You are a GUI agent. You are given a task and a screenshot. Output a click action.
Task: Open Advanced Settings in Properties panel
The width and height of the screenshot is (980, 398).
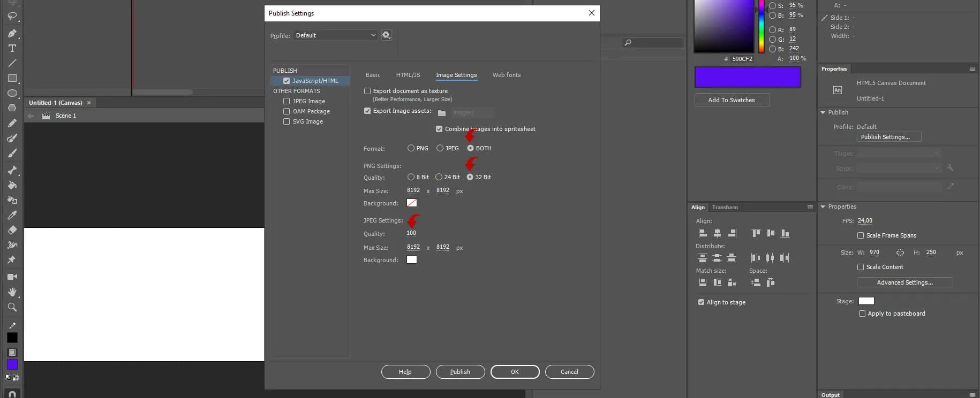click(904, 282)
